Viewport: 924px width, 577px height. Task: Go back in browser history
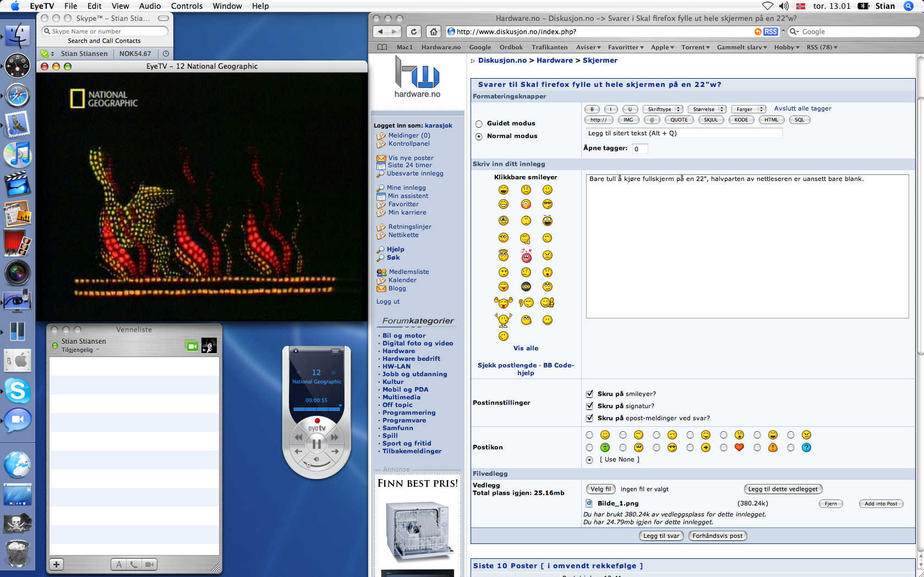[x=380, y=31]
